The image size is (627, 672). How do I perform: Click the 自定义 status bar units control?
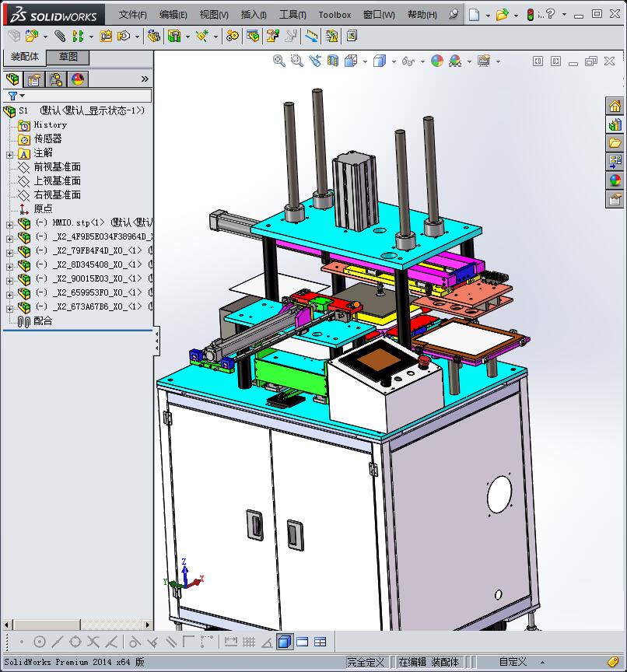(x=513, y=662)
